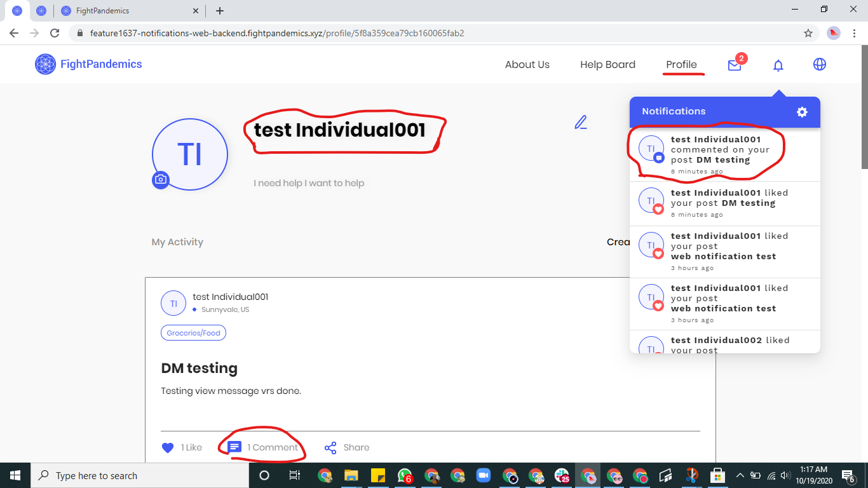
Task: Click the DM testing post title
Action: click(200, 369)
